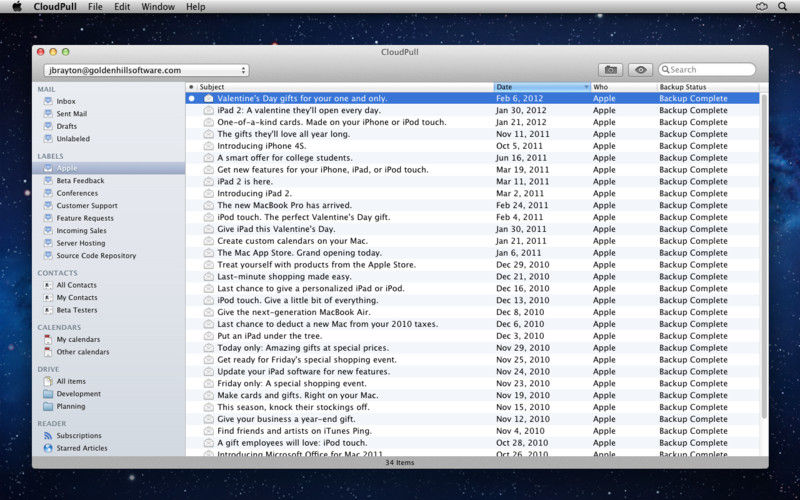
Task: Click the Subscriptions RSS icon
Action: pos(48,436)
